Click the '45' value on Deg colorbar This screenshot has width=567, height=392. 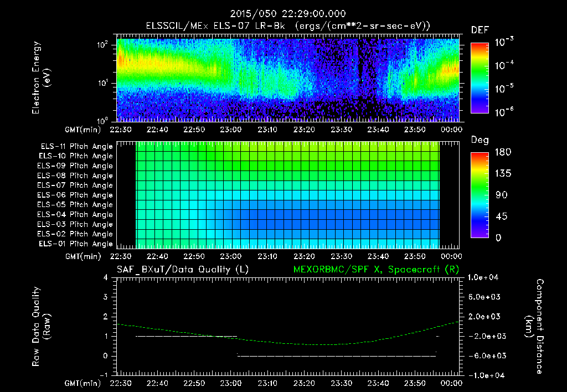501,216
